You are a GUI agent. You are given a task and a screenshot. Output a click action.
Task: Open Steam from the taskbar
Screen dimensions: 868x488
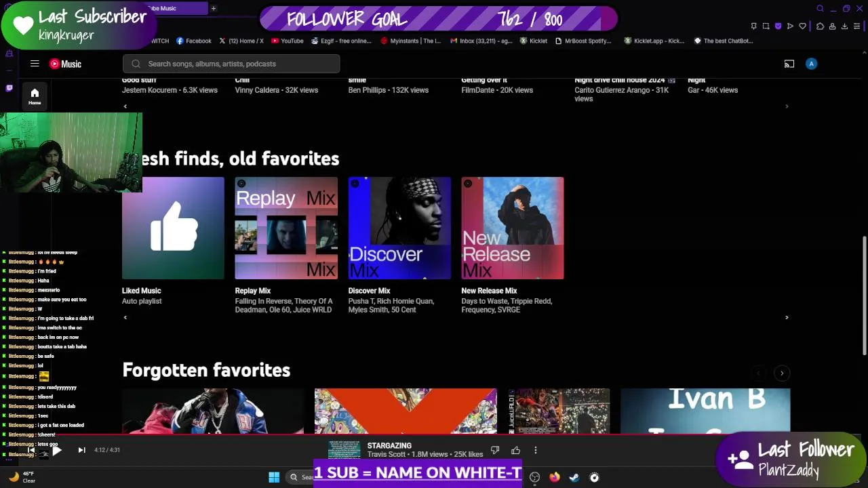[574, 477]
